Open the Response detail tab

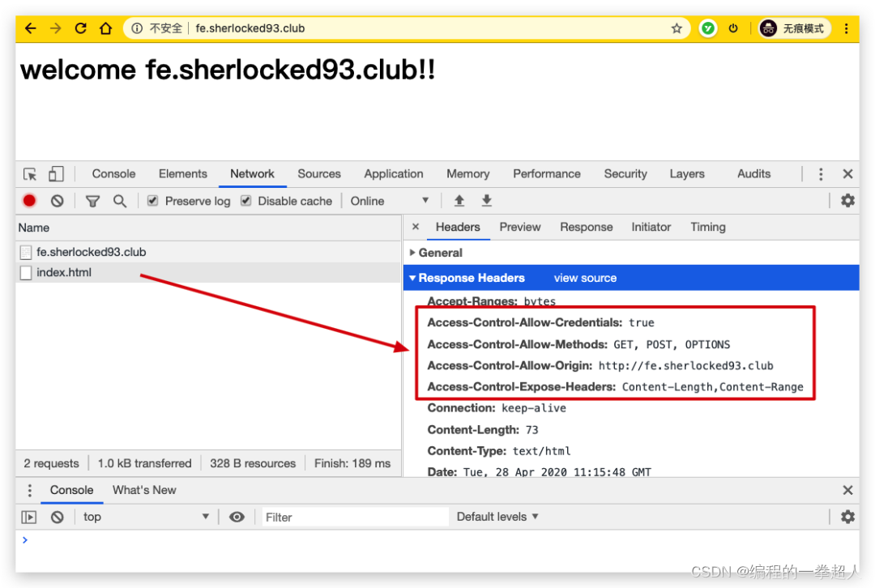click(587, 227)
